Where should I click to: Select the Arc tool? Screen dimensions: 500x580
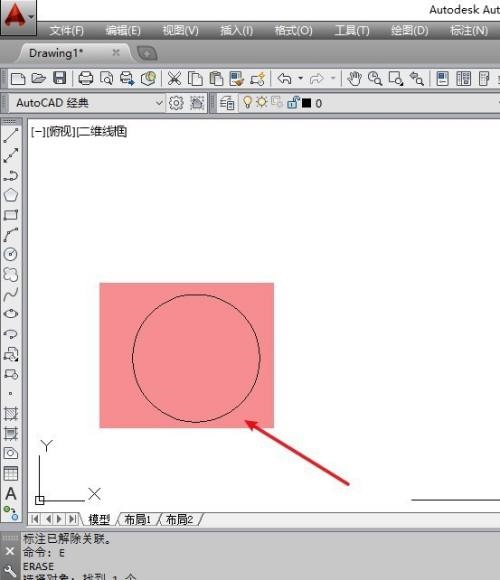tap(11, 235)
